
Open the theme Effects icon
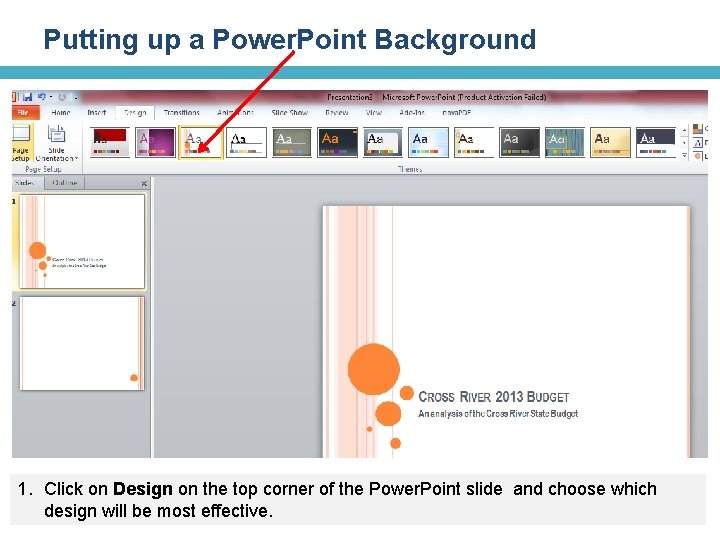698,156
